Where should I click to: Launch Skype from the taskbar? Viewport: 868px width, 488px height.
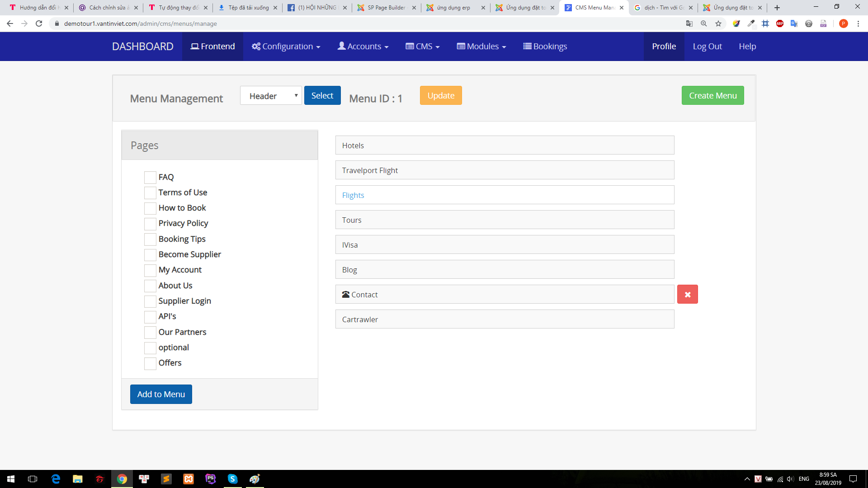232,479
